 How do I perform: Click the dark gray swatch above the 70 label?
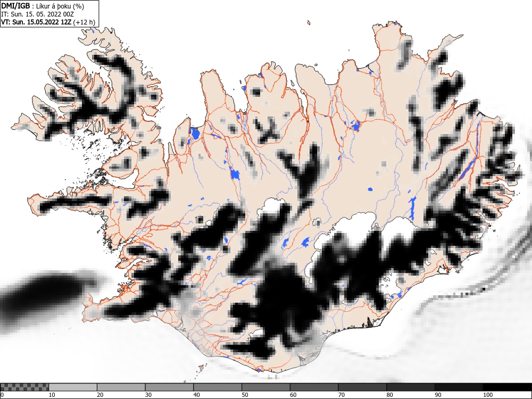(362, 387)
